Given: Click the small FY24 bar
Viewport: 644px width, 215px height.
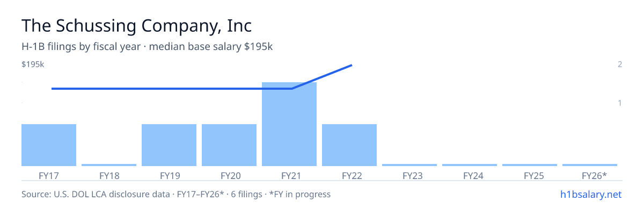Looking at the screenshot, I should click(470, 165).
